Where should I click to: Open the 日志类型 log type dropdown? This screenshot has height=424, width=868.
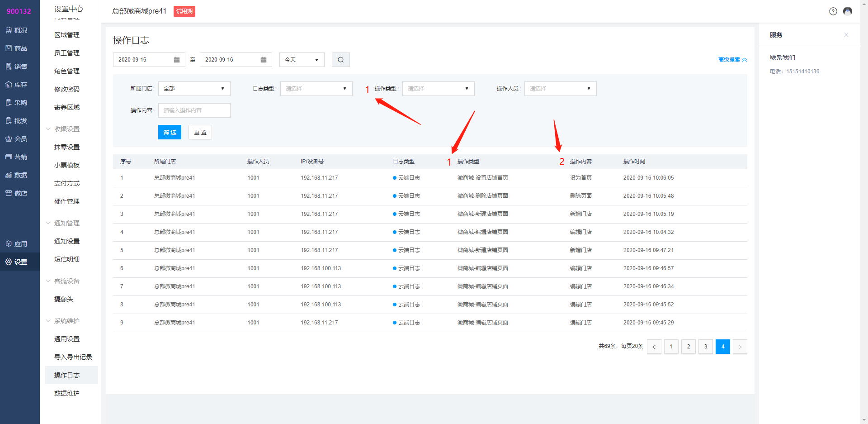[x=316, y=89]
